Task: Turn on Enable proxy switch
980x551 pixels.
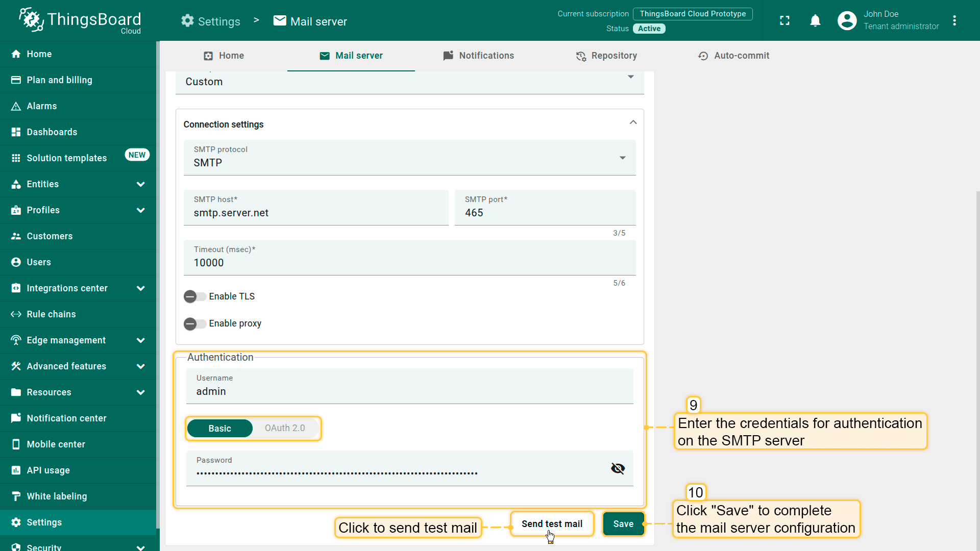Action: 194,323
